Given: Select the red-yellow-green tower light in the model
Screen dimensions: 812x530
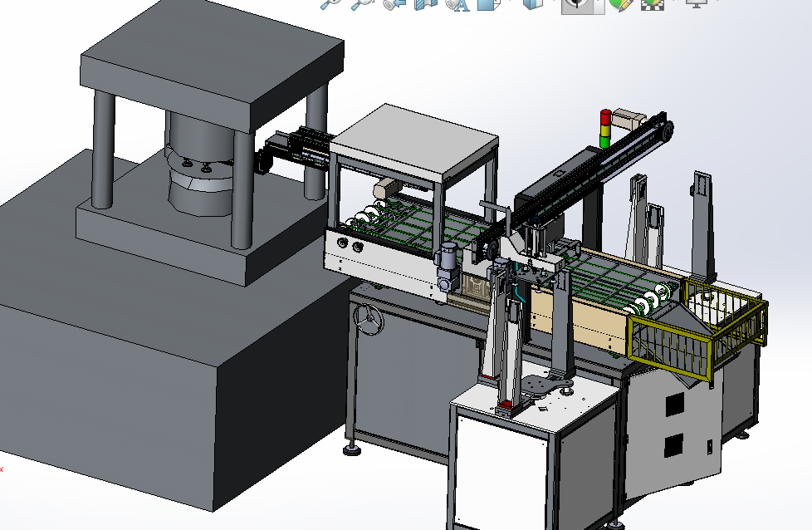Looking at the screenshot, I should click(605, 129).
